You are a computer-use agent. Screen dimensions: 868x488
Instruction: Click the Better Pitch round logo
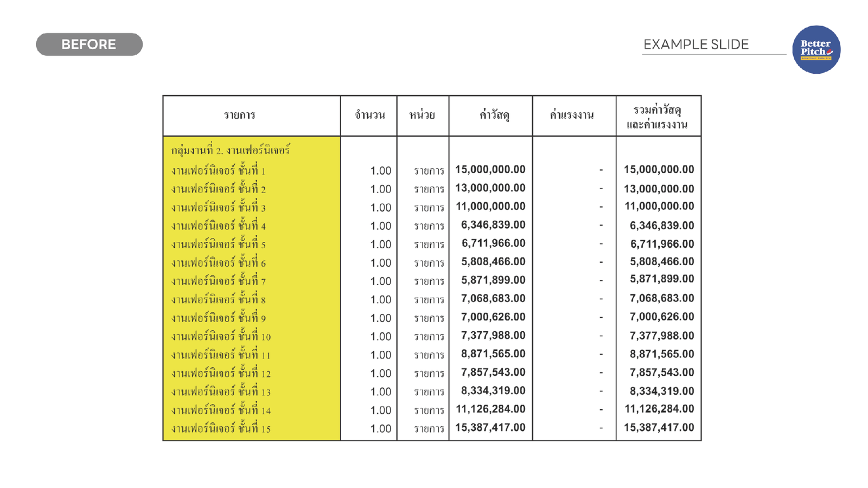[816, 49]
